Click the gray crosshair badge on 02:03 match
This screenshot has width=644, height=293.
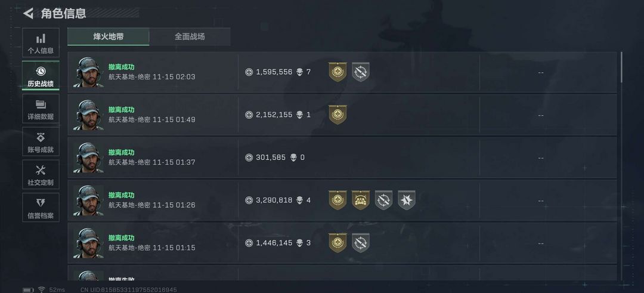(x=360, y=72)
